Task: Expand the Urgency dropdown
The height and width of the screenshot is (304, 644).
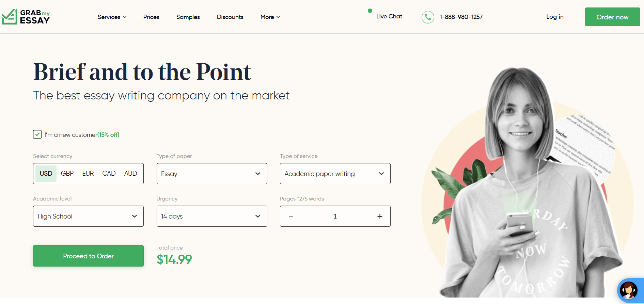Action: [212, 216]
